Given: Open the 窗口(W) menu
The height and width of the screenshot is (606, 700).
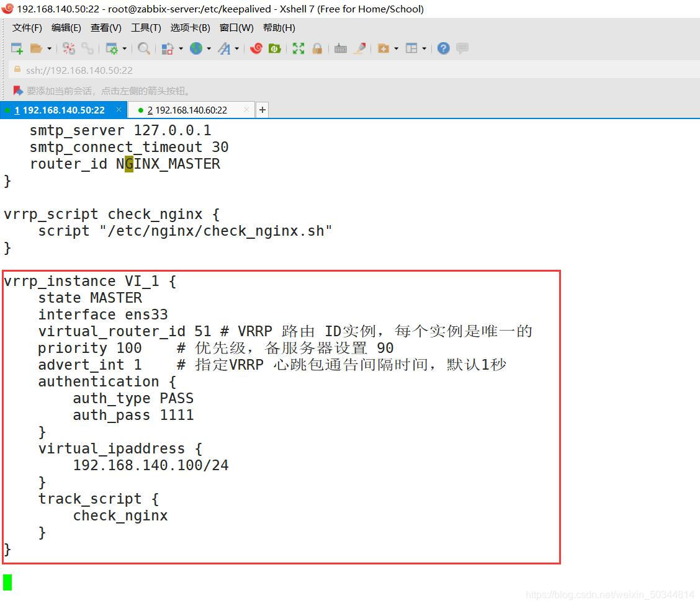Looking at the screenshot, I should [236, 28].
